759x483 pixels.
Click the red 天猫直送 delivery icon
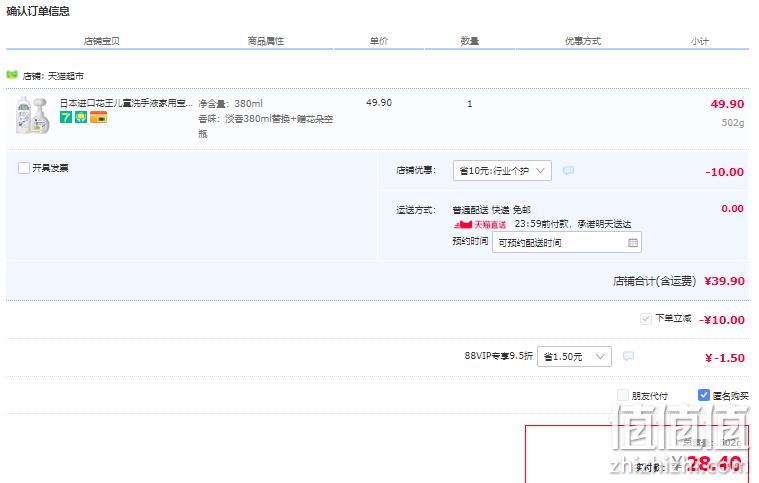480,225
